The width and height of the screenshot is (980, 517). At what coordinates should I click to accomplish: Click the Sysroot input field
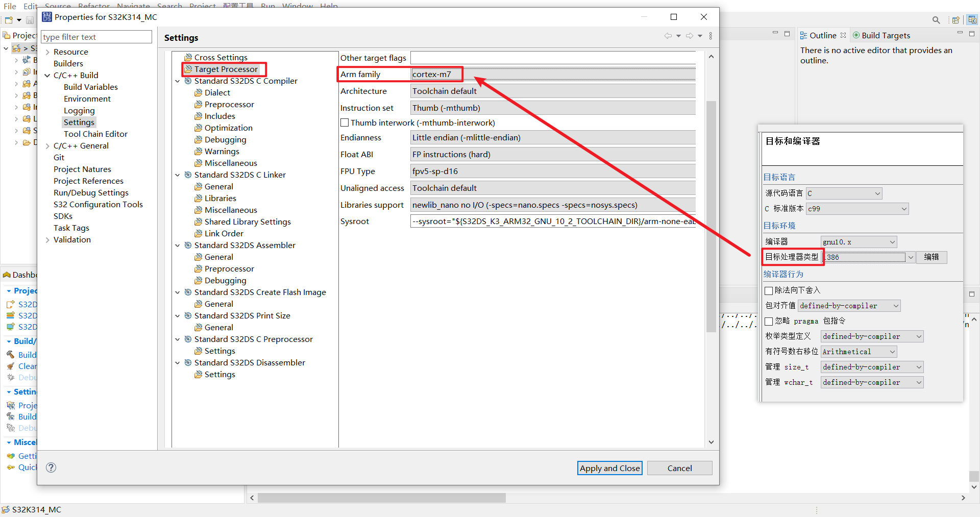(553, 221)
